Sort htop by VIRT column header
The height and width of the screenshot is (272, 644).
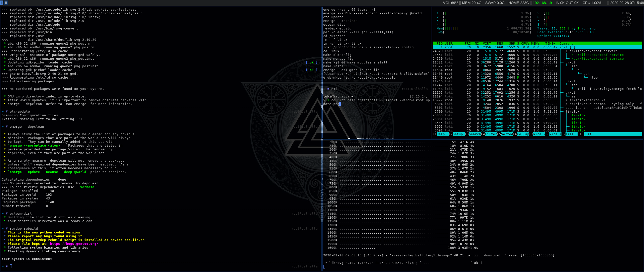click(487, 44)
